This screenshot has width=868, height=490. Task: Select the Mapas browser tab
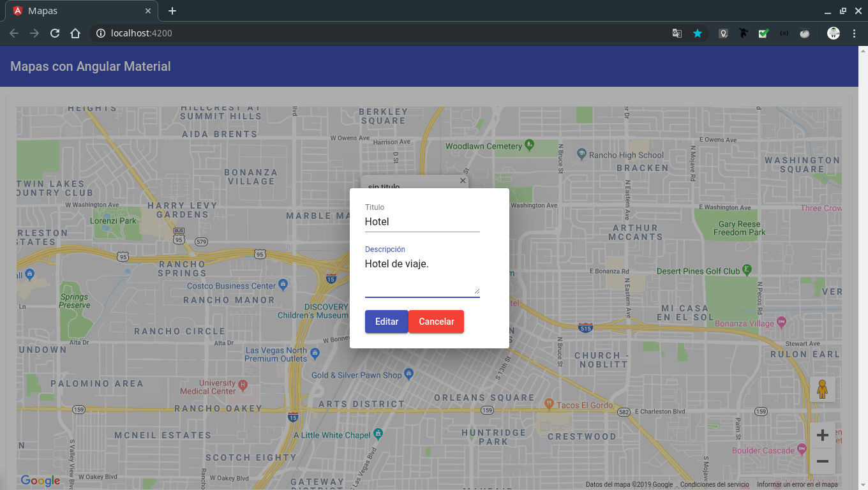83,11
